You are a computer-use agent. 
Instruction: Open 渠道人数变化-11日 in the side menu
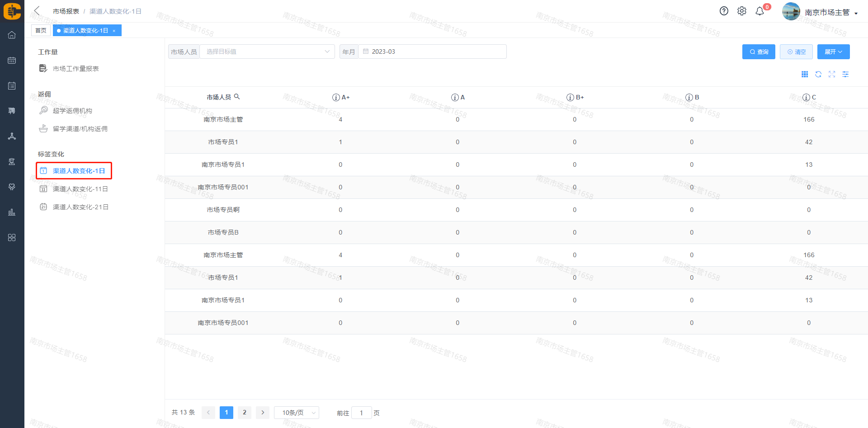(x=80, y=189)
